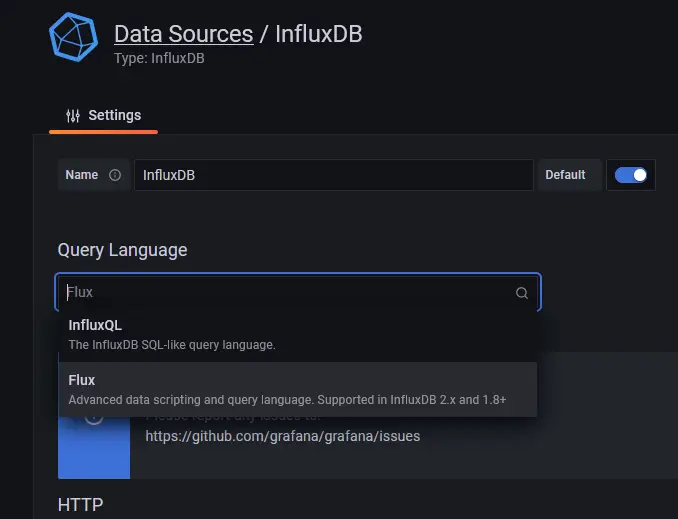Click the Query Language search box
This screenshot has width=678, height=519.
[x=298, y=292]
